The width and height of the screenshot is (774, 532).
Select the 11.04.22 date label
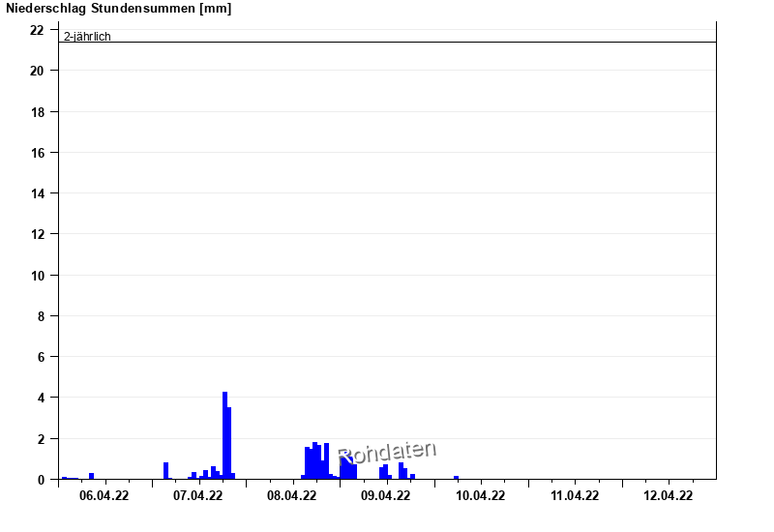point(575,496)
